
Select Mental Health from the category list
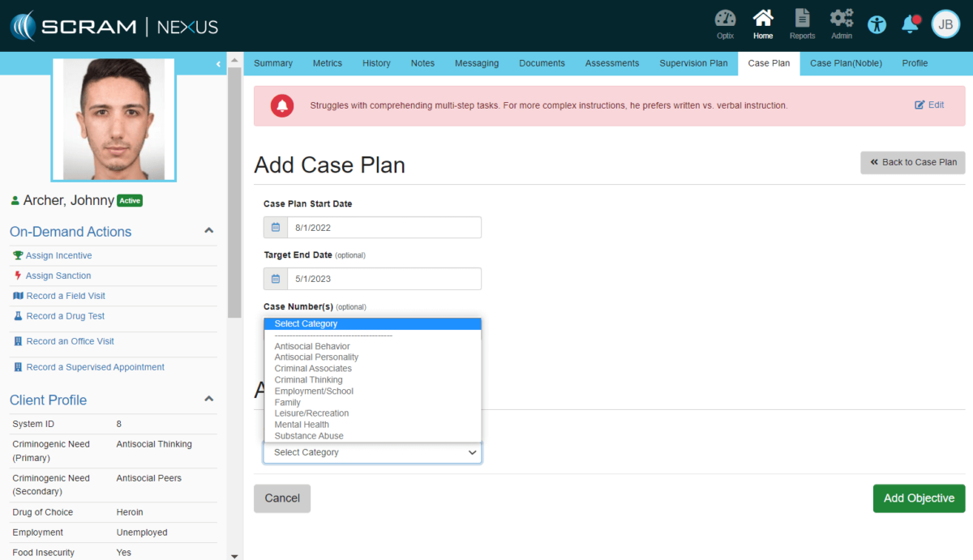pos(302,424)
